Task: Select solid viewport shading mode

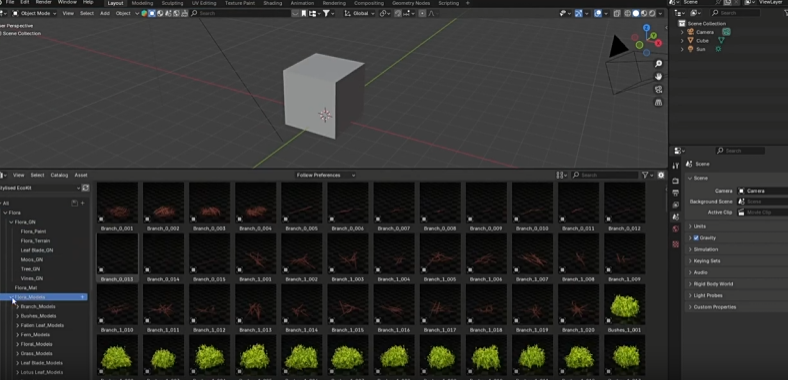Action: [636, 14]
